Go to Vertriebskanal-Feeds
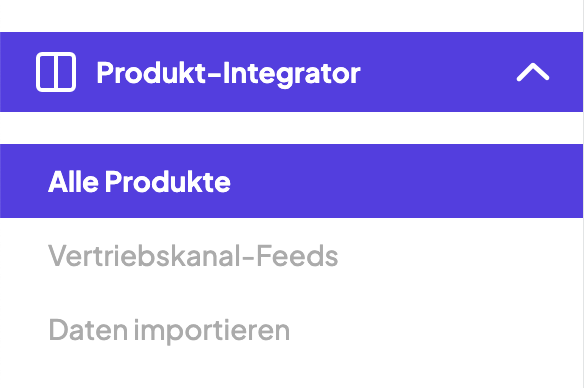 (193, 256)
